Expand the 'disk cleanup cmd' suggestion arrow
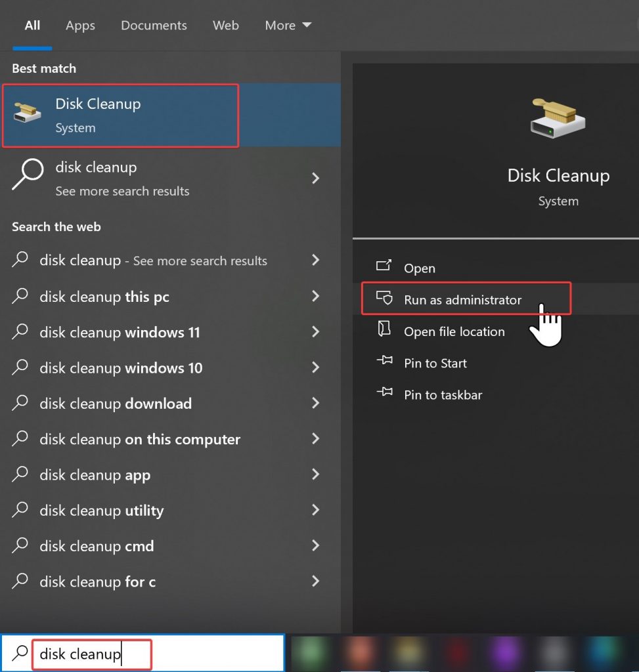 point(315,545)
